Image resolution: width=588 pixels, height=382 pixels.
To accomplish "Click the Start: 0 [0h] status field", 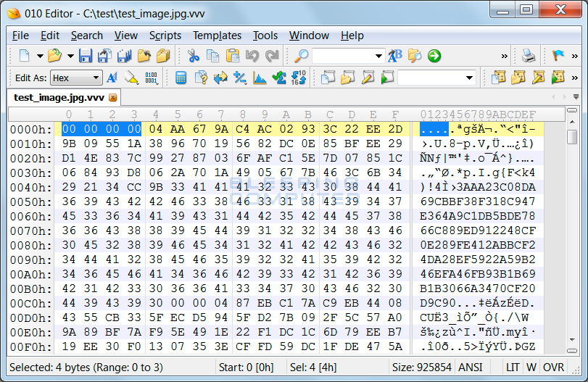I will click(x=246, y=368).
